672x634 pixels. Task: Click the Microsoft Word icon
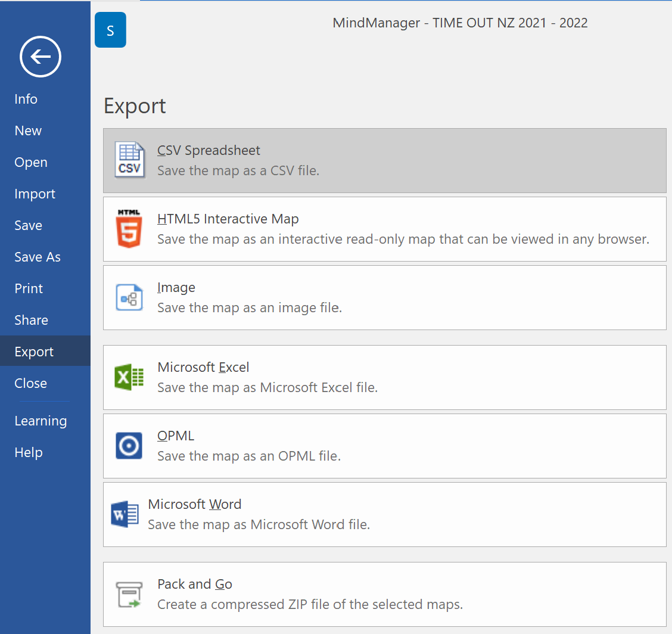click(125, 514)
